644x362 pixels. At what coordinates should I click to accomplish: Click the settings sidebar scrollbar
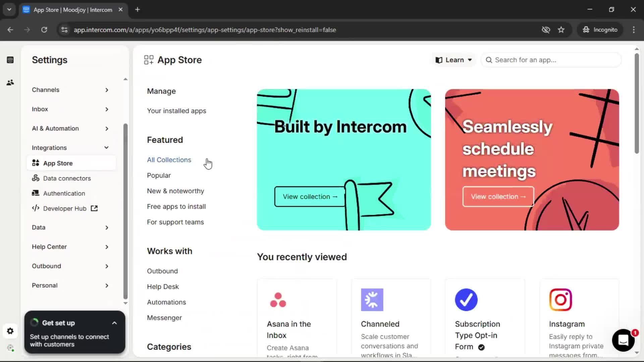125,211
